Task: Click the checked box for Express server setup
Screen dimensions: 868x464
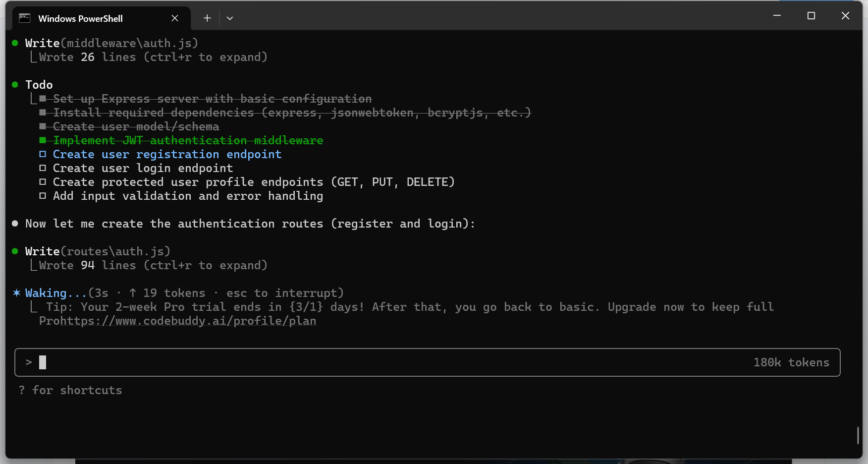Action: [43, 99]
